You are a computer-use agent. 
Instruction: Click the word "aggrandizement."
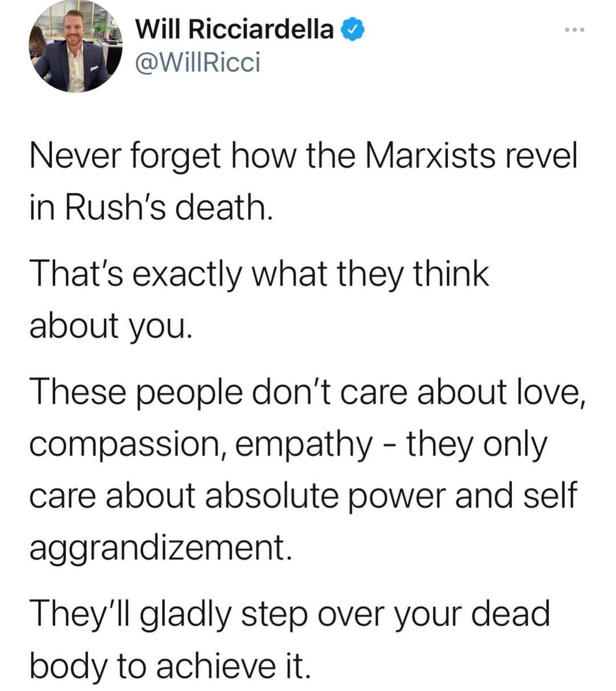click(x=158, y=548)
